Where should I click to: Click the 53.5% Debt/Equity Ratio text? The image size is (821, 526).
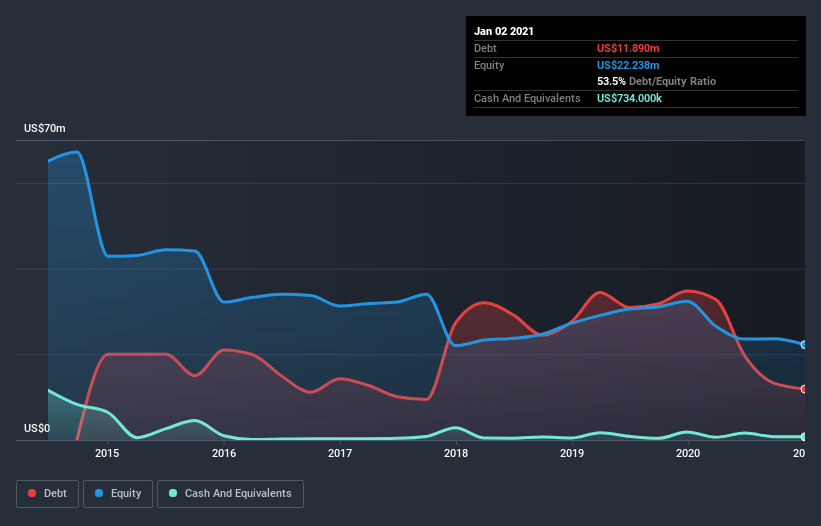[656, 81]
